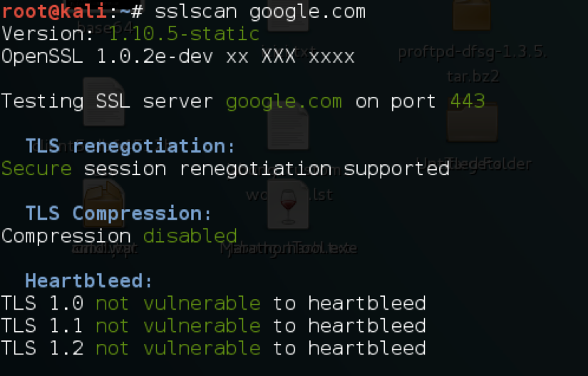Click the proftpd-dfsg-1.3.5 tar.bz2 file label
The height and width of the screenshot is (376, 588).
tap(473, 63)
